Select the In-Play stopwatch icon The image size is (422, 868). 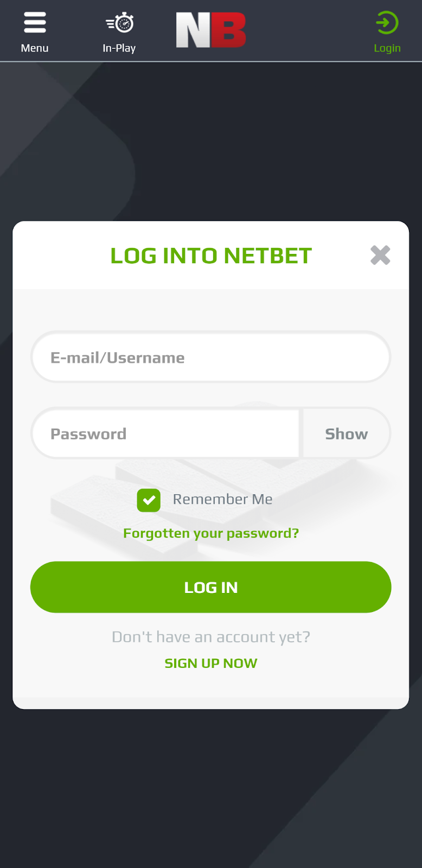pos(120,23)
